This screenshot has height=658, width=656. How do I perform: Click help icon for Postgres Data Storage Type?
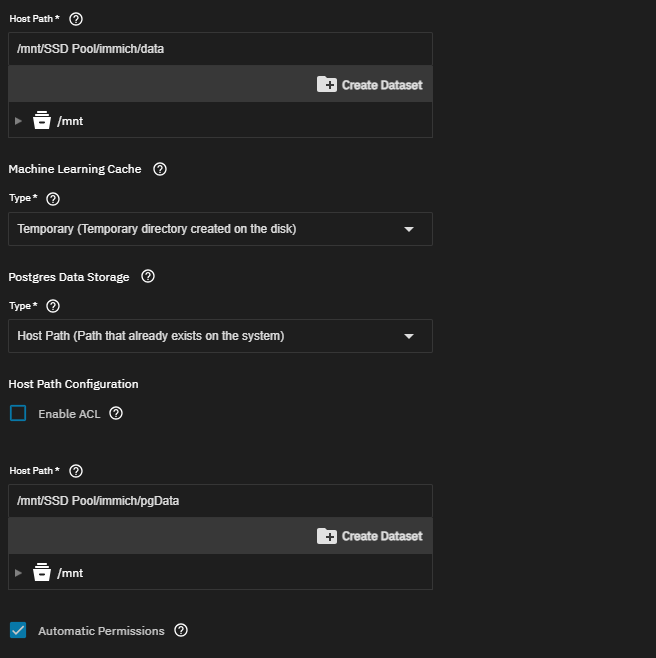[x=54, y=306]
